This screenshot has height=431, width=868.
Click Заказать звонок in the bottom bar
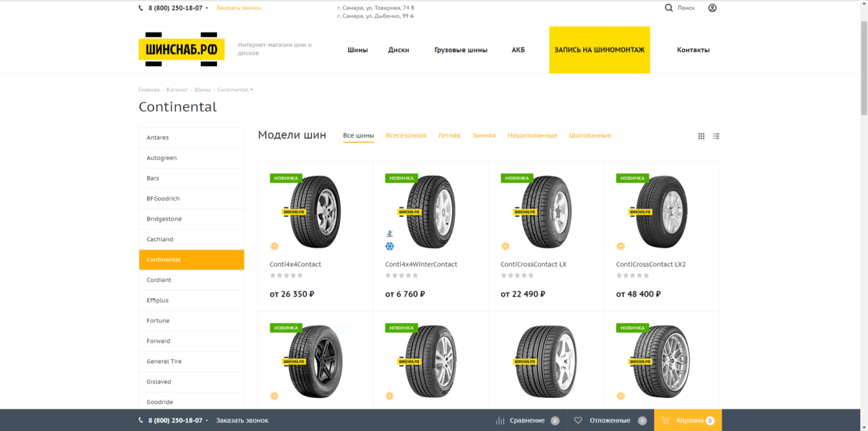coord(242,421)
